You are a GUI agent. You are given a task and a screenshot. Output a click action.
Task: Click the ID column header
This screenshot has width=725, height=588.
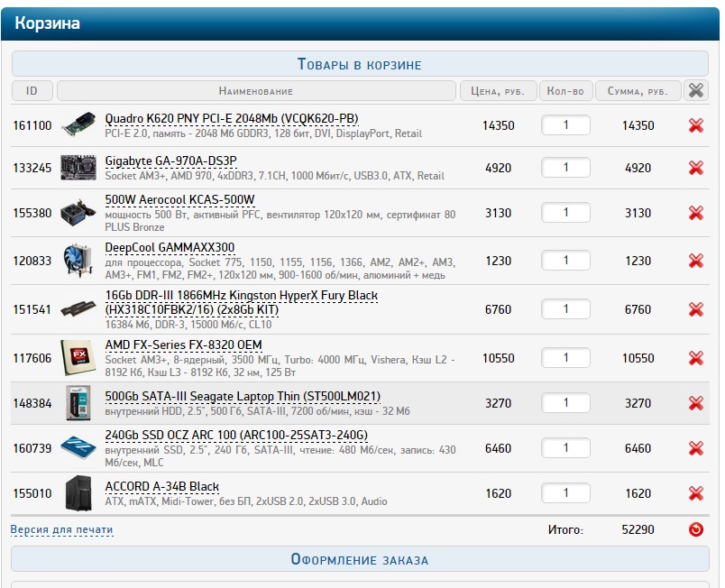coord(32,90)
